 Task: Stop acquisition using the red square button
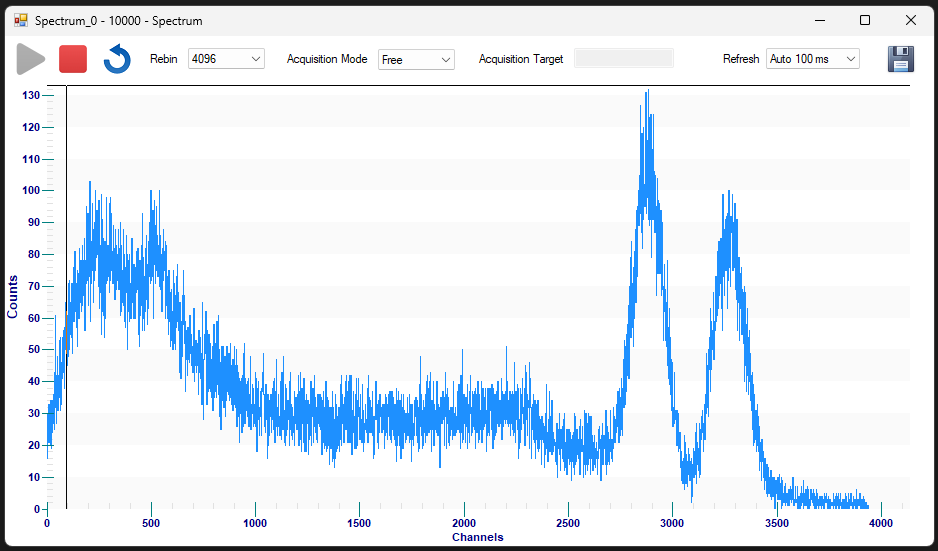73,59
